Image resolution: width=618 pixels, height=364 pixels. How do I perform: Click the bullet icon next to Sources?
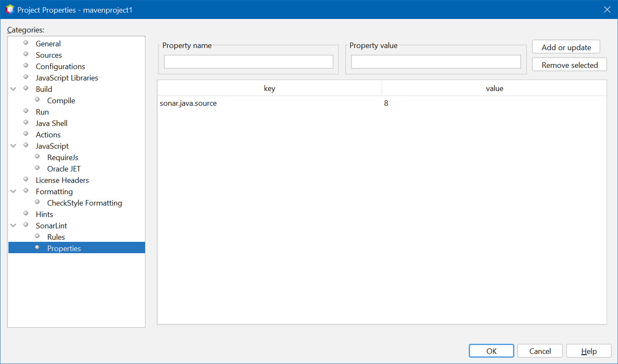[x=26, y=54]
